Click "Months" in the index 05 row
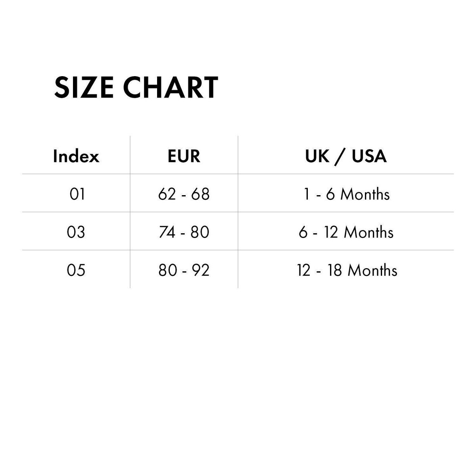The height and width of the screenshot is (476, 476). 372,271
